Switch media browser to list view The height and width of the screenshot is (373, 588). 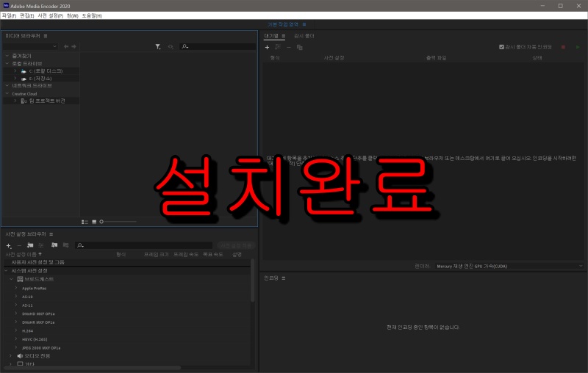point(85,222)
